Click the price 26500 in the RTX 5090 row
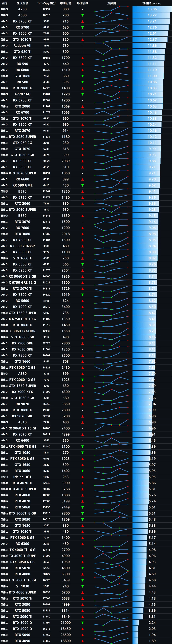Viewport: 172px width, 644px height. [x=65, y=635]
